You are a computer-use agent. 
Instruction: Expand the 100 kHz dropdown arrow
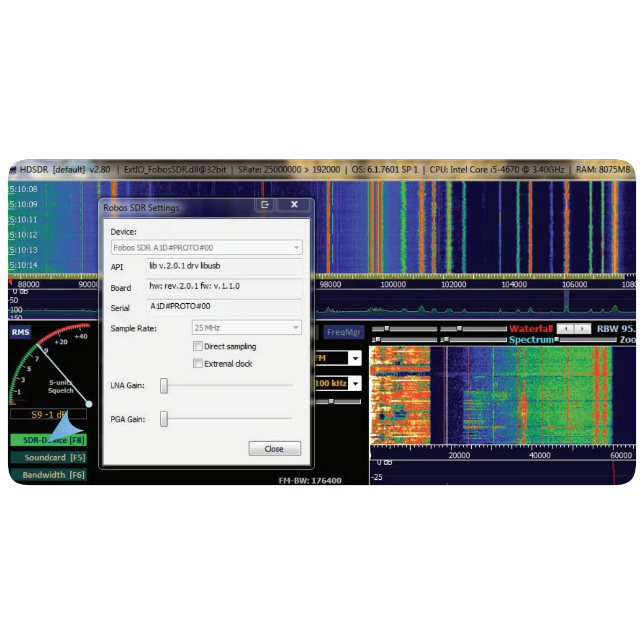[355, 384]
